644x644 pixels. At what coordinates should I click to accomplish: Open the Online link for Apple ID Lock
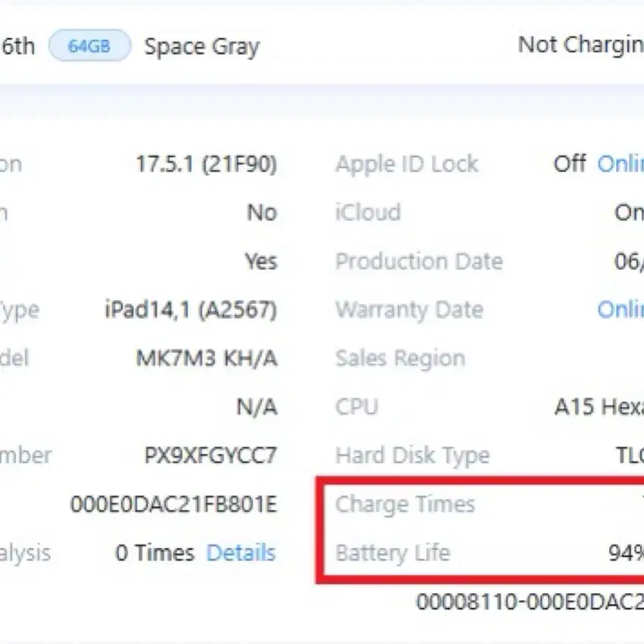click(x=621, y=164)
